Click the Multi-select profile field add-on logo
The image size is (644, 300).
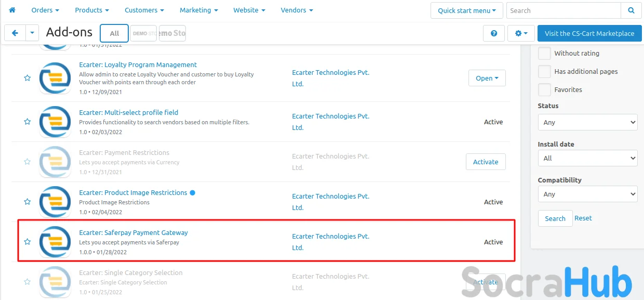click(55, 122)
